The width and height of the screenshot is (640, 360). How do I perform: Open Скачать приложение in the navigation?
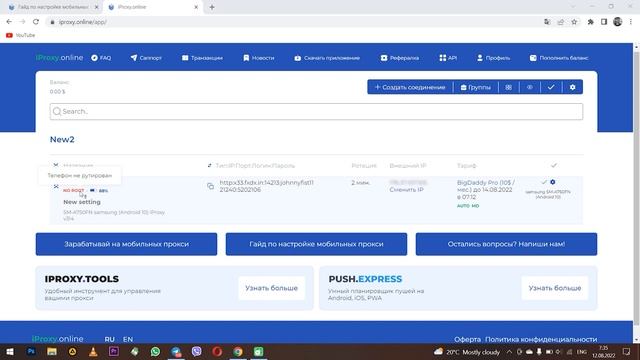coord(327,58)
